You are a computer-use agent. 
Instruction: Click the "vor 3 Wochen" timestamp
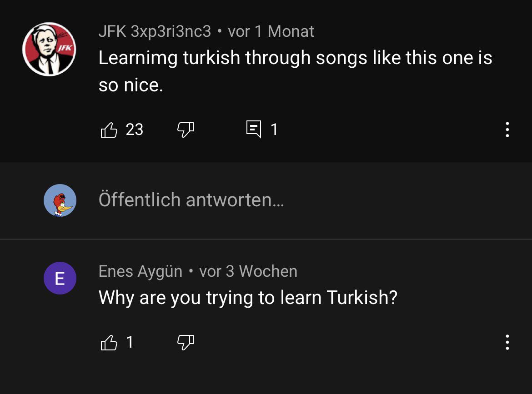click(x=248, y=271)
